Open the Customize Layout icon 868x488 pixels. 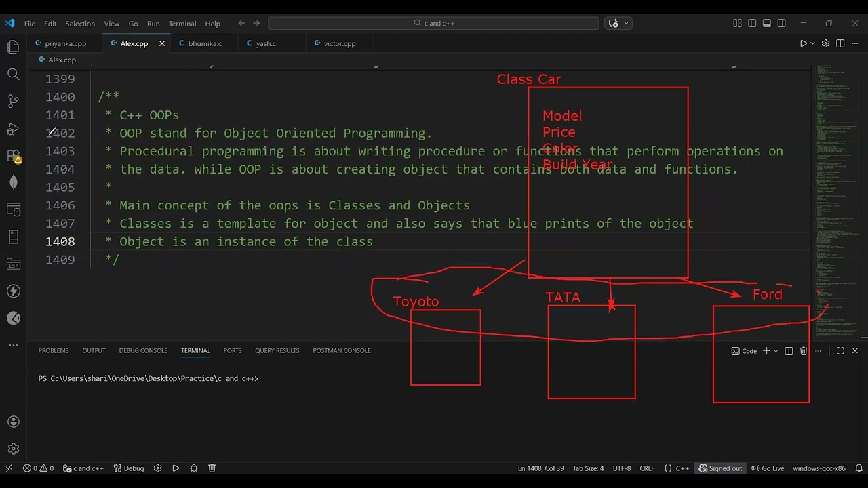point(737,23)
